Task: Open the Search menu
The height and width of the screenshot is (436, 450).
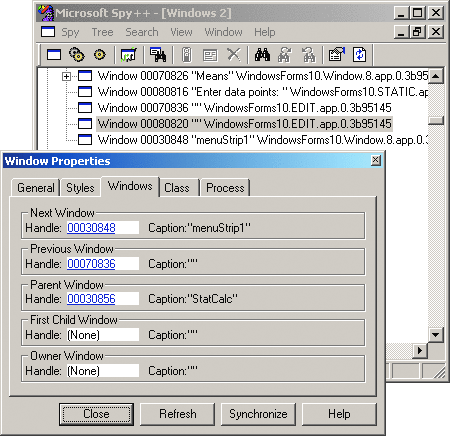Action: (x=142, y=32)
